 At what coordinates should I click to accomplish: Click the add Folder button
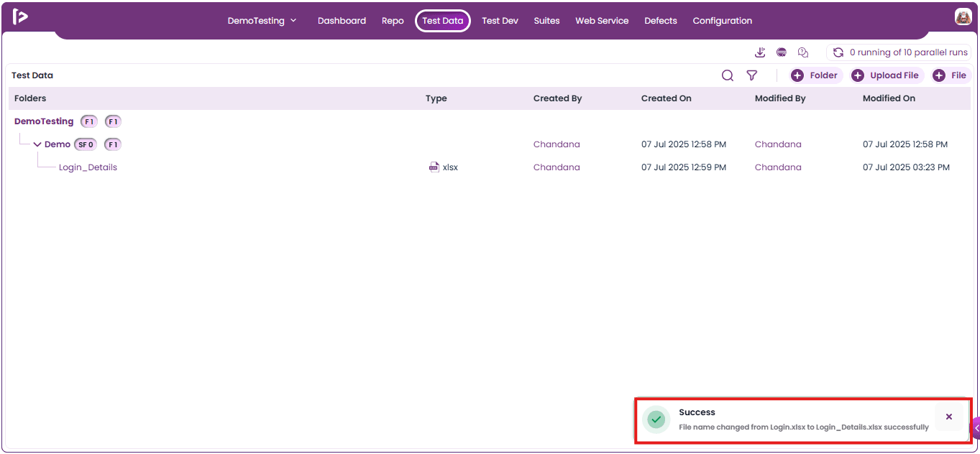[x=816, y=75]
